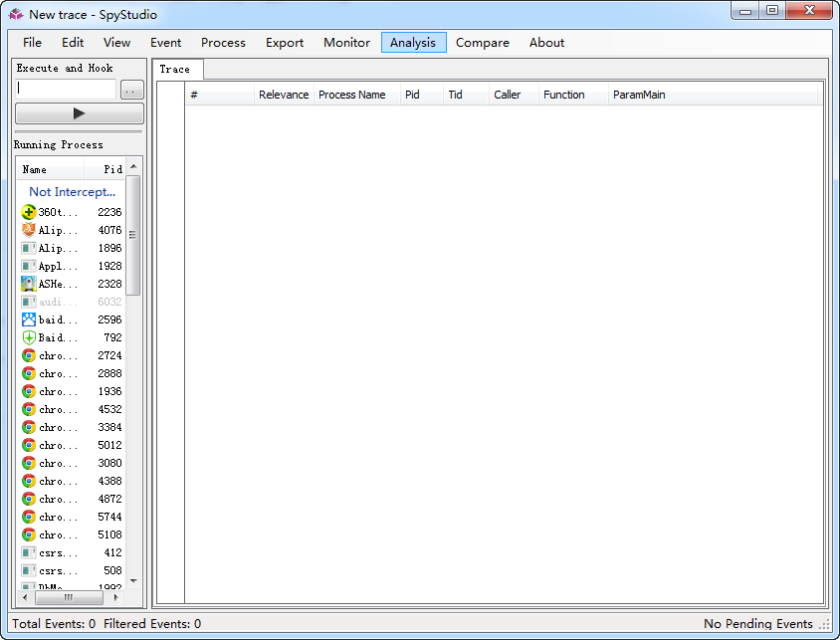Click the Function column header

coord(573,95)
